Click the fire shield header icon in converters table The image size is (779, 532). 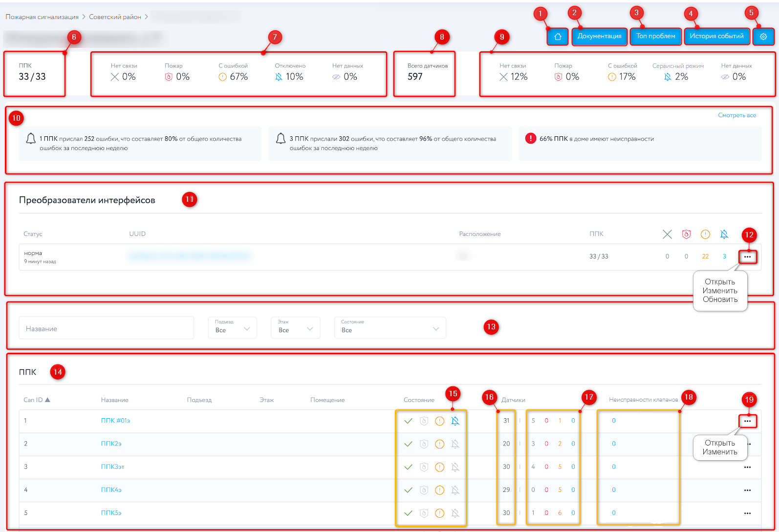pyautogui.click(x=686, y=234)
